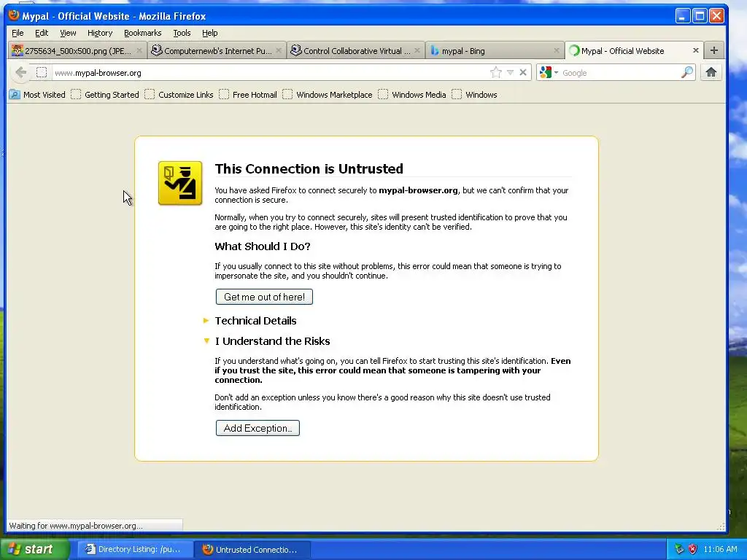Open the Bookmarks menu
The width and height of the screenshot is (747, 560).
(x=142, y=33)
